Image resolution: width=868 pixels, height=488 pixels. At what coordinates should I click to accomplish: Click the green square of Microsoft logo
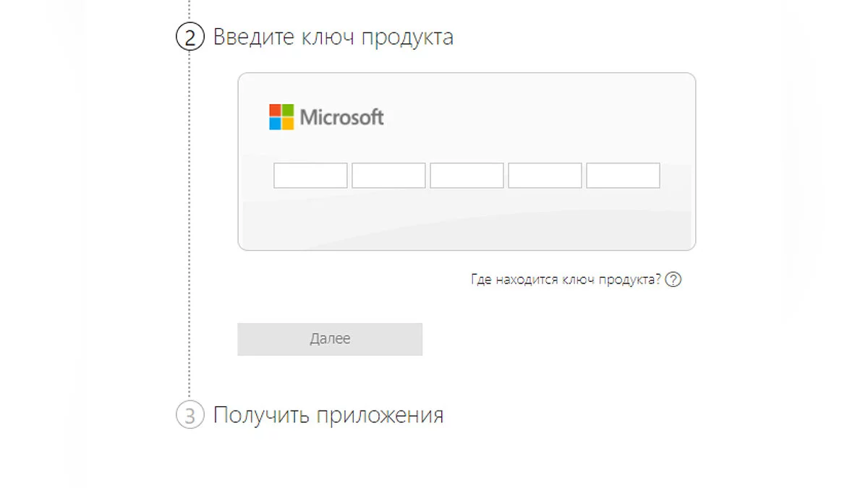point(288,110)
